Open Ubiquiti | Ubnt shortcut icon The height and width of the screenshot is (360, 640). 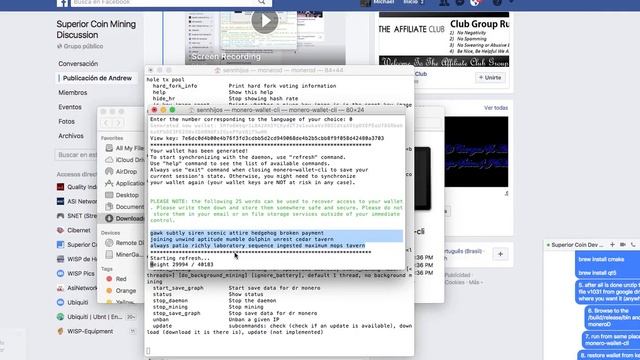[x=60, y=317]
